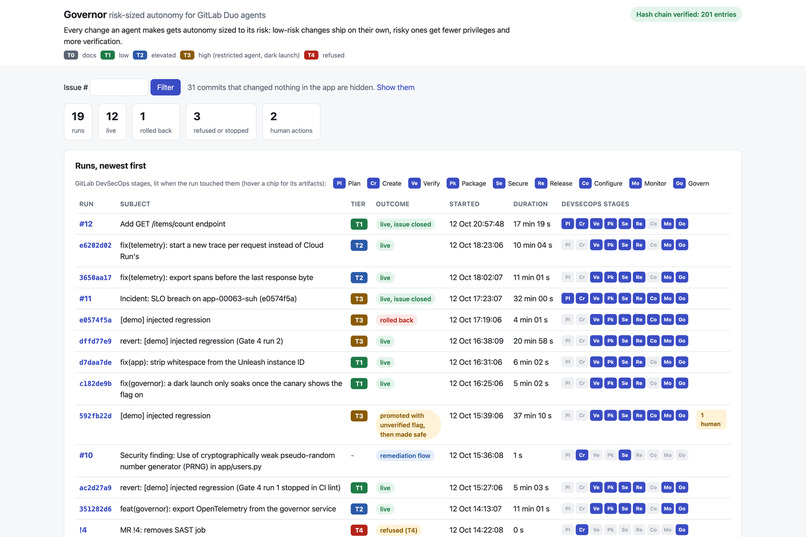The width and height of the screenshot is (806, 537).
Task: Click the Show them link
Action: (x=395, y=87)
